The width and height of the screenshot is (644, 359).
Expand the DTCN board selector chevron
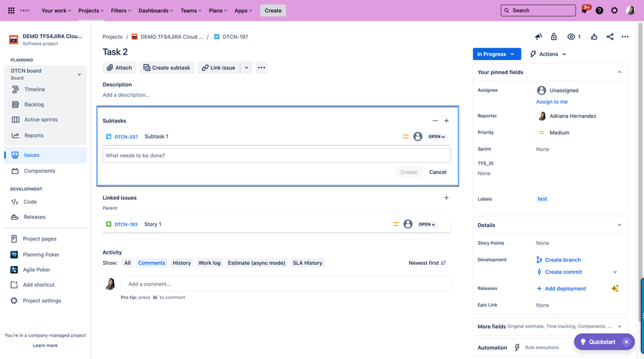(x=79, y=74)
